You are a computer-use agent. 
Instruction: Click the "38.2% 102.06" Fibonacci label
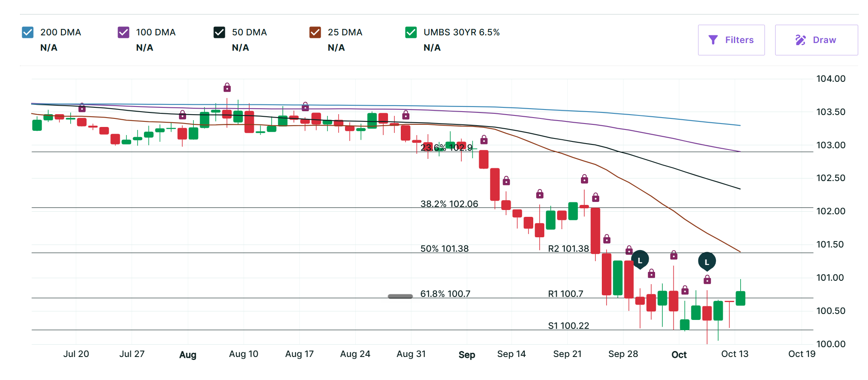coord(449,204)
